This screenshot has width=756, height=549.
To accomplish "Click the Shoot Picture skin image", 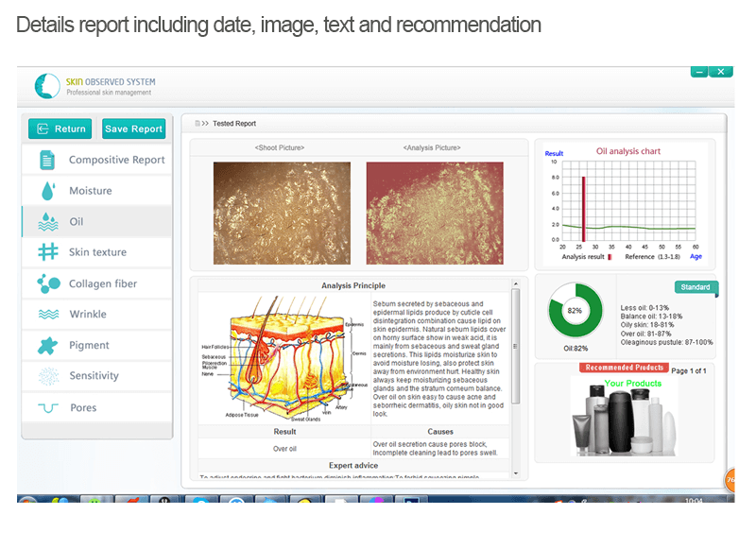I will 282,213.
